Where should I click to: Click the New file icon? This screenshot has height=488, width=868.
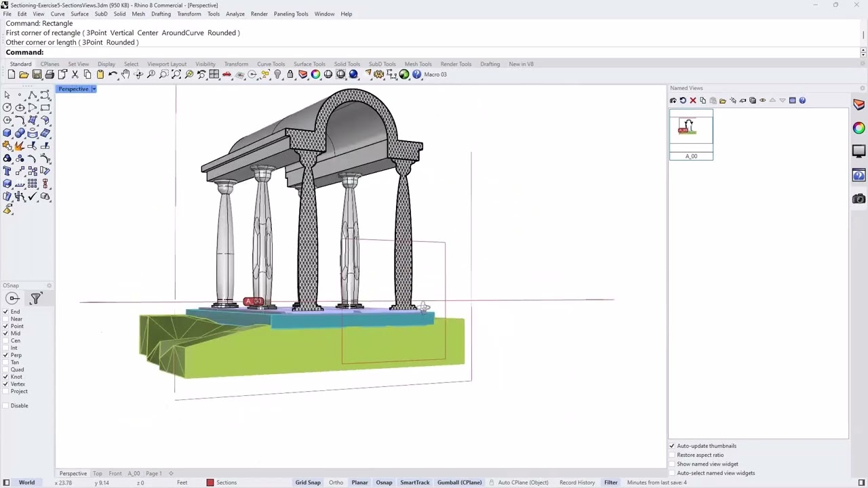pyautogui.click(x=12, y=75)
